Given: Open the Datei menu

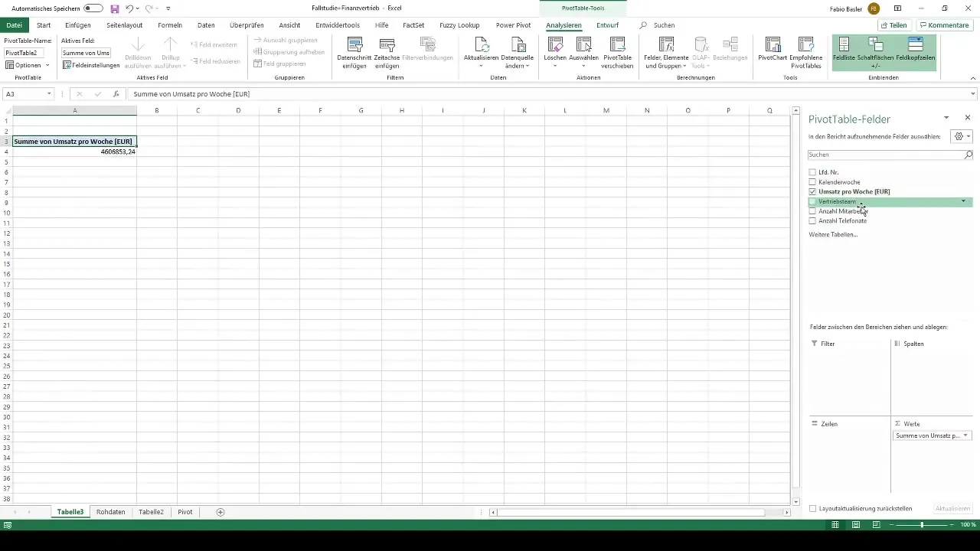Looking at the screenshot, I should click(14, 25).
